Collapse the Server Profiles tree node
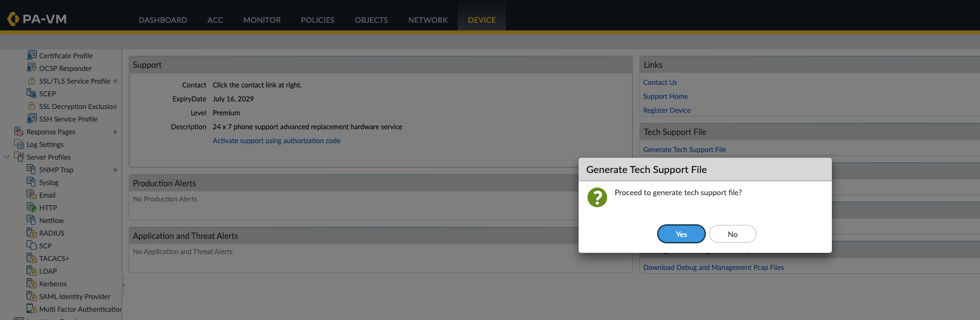 click(x=7, y=157)
